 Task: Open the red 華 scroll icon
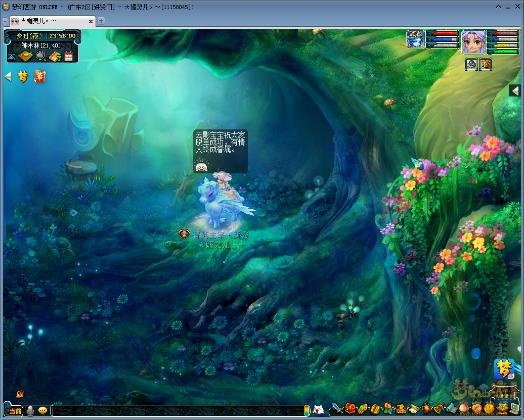coord(40,76)
